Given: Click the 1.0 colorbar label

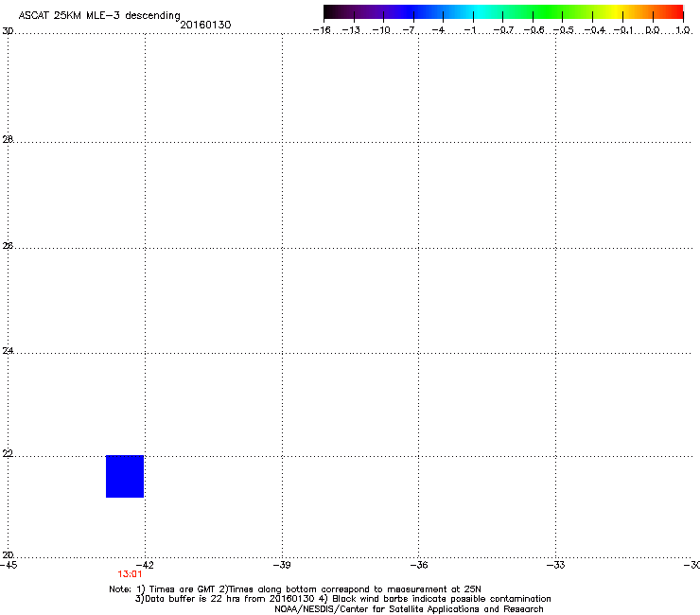Looking at the screenshot, I should (x=683, y=30).
